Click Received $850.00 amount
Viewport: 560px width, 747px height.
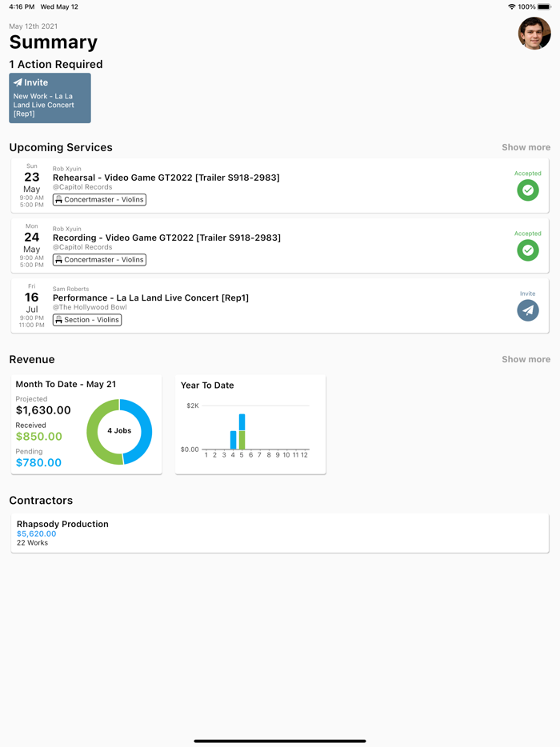(38, 437)
